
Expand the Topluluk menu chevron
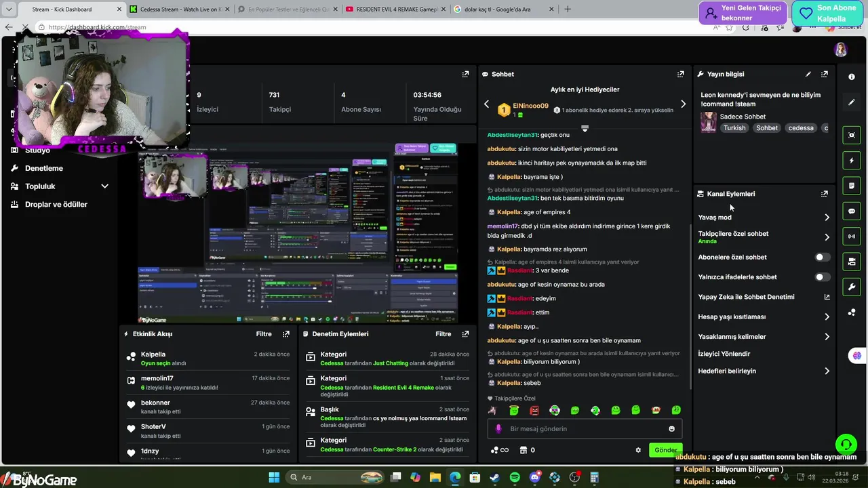pos(104,186)
